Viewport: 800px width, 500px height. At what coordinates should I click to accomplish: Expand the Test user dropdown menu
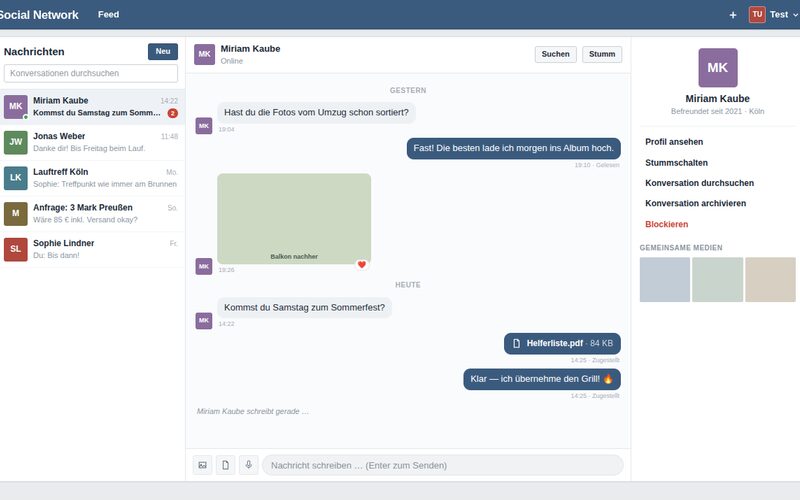pos(784,15)
